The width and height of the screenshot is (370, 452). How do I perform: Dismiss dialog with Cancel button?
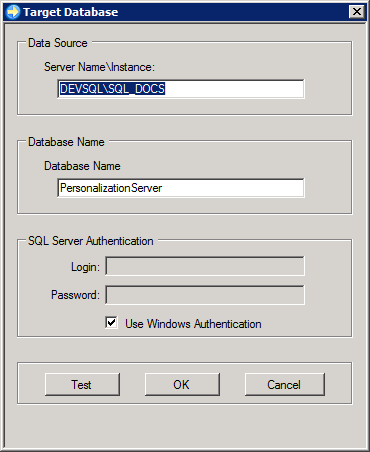click(x=285, y=384)
